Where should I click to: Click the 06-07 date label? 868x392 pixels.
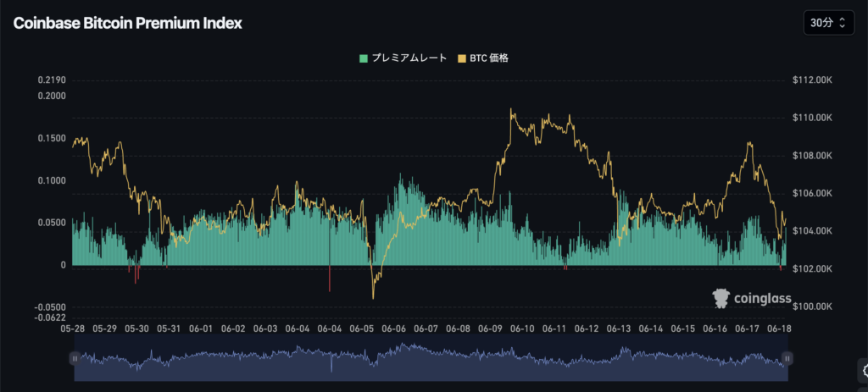click(426, 329)
